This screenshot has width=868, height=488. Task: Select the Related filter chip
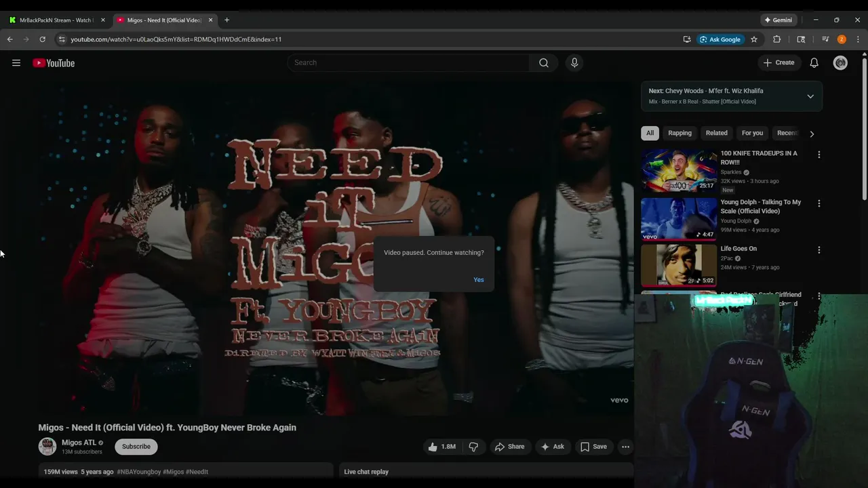pyautogui.click(x=716, y=134)
